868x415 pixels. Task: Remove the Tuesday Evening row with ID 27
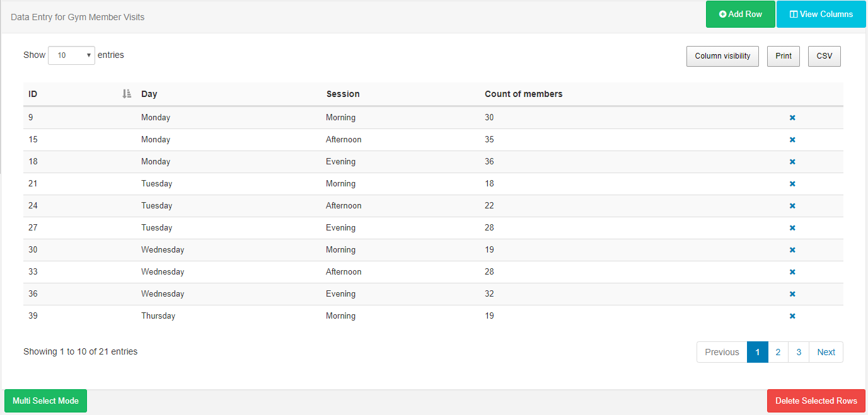[792, 228]
